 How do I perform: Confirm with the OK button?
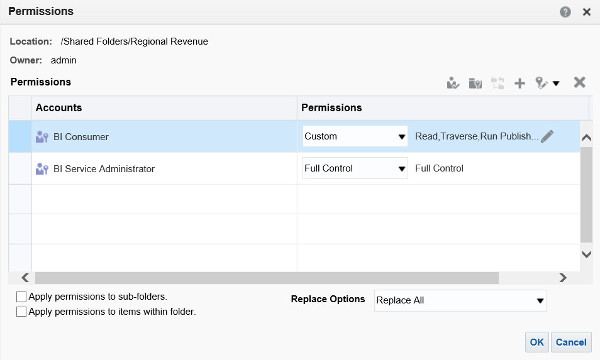pyautogui.click(x=536, y=342)
